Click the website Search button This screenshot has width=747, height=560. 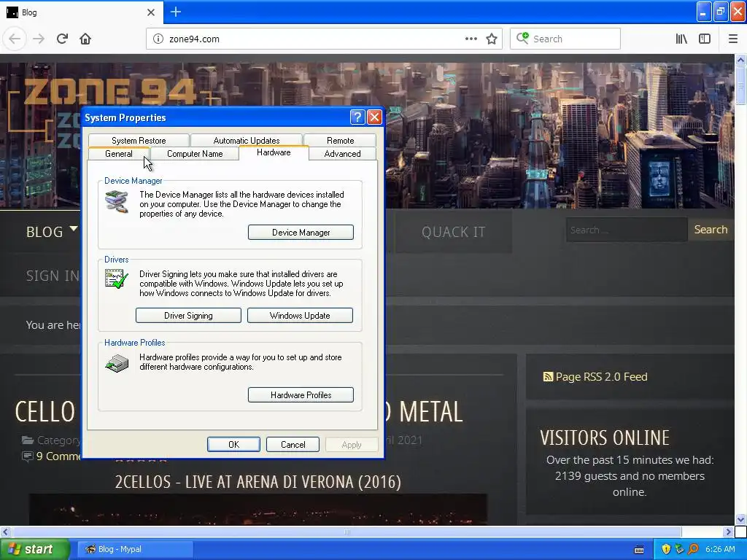(x=711, y=230)
